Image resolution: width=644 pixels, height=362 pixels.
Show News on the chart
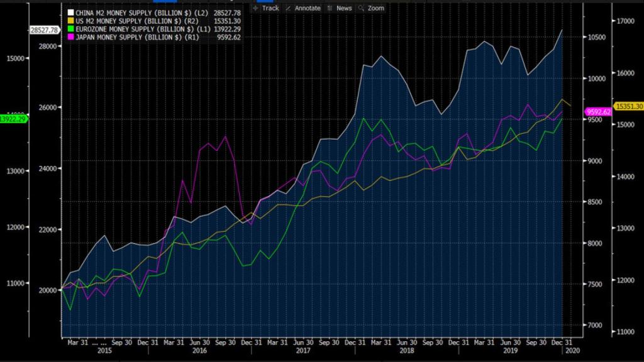click(340, 8)
